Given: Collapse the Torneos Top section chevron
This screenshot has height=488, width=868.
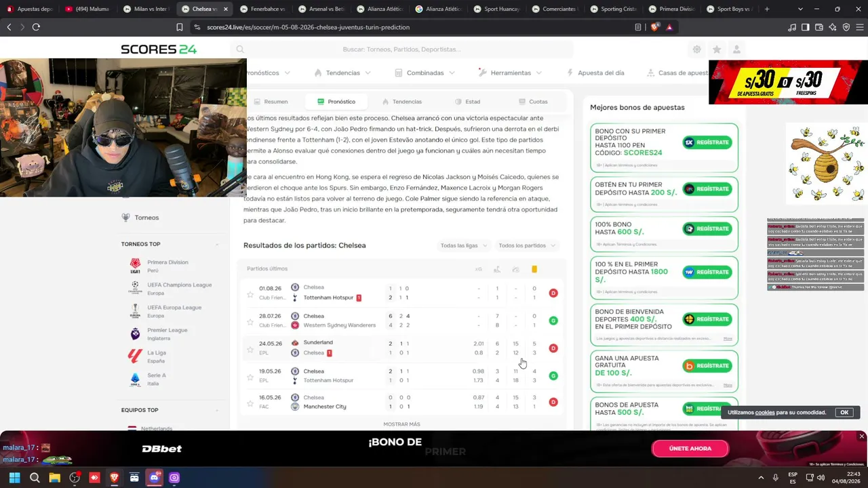Looking at the screenshot, I should point(217,244).
